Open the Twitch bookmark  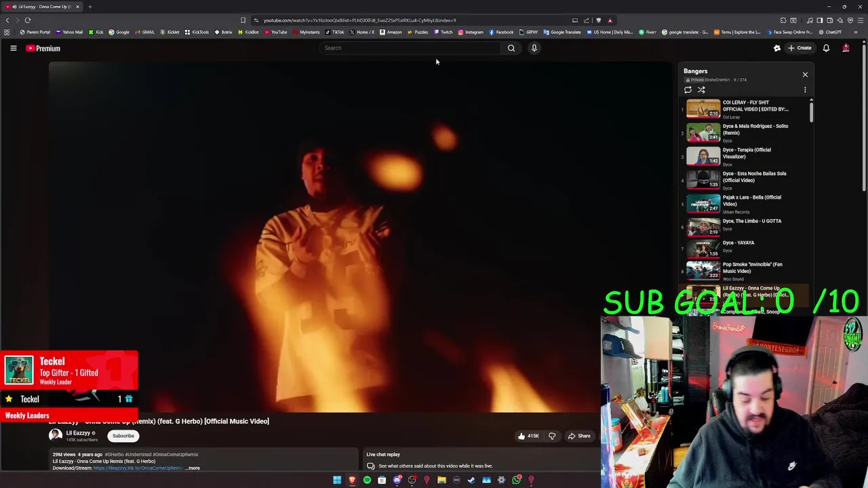(443, 32)
